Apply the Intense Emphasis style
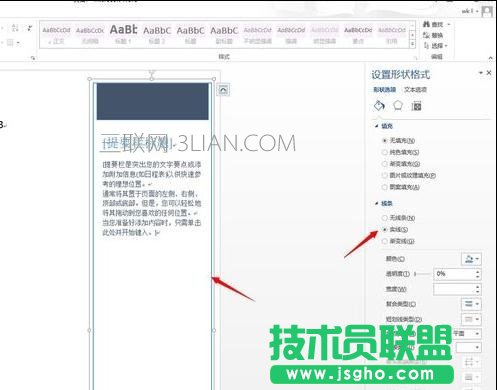Image resolution: width=497 pixels, height=390 pixels. click(325, 35)
